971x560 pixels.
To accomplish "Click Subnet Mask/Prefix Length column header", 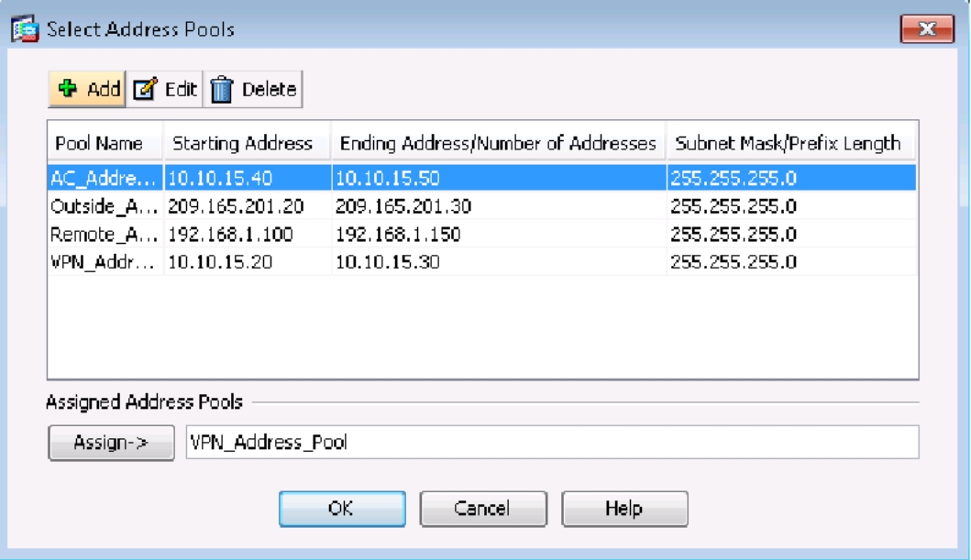I will (788, 144).
